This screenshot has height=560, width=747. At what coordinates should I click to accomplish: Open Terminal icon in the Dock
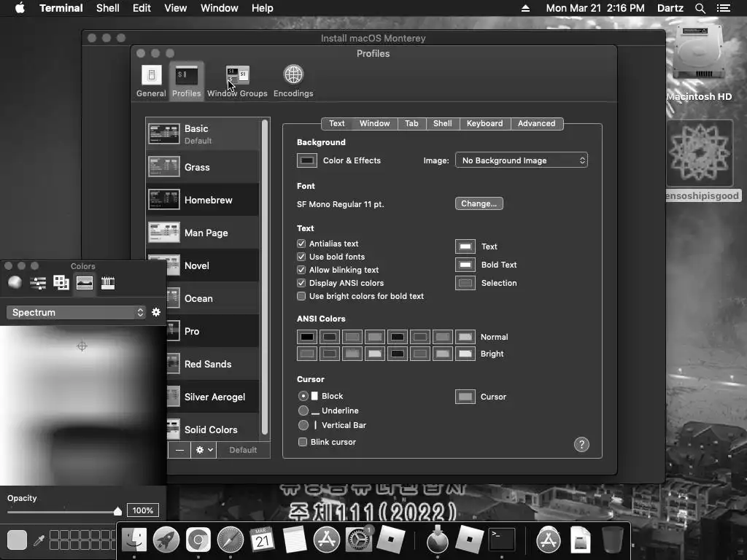point(502,540)
